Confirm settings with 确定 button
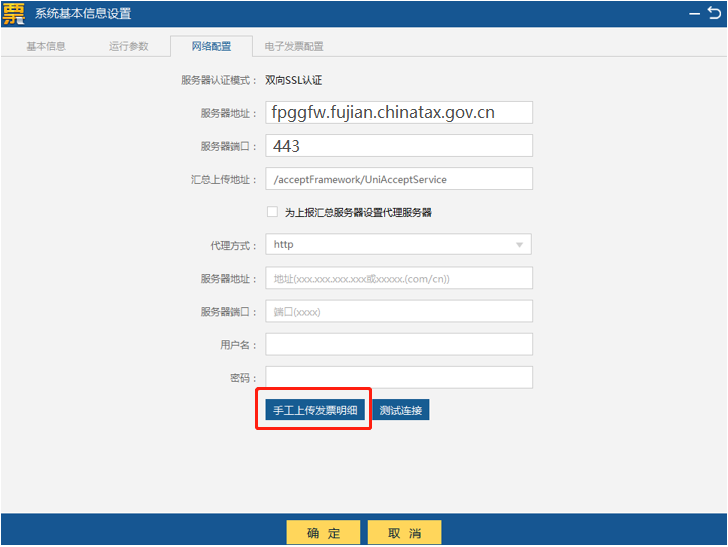The width and height of the screenshot is (728, 547). pos(323,533)
